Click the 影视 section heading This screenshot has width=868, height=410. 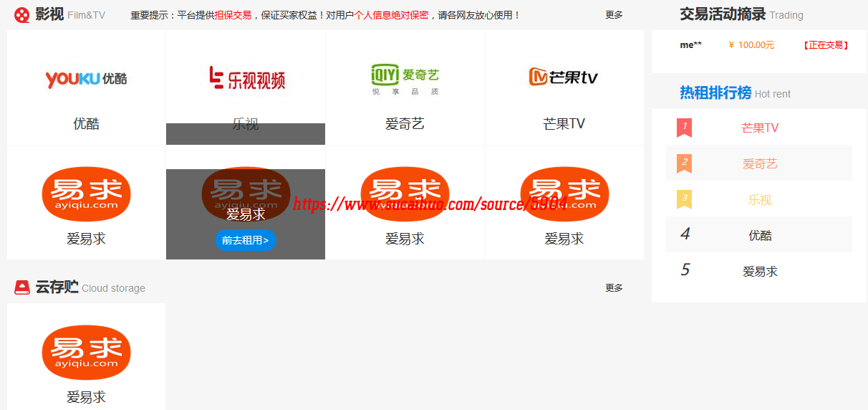coord(49,14)
